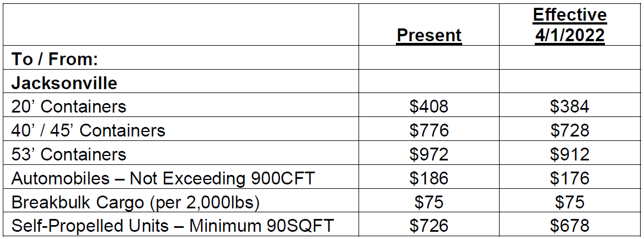Click the $776 present rate value

[x=429, y=130]
